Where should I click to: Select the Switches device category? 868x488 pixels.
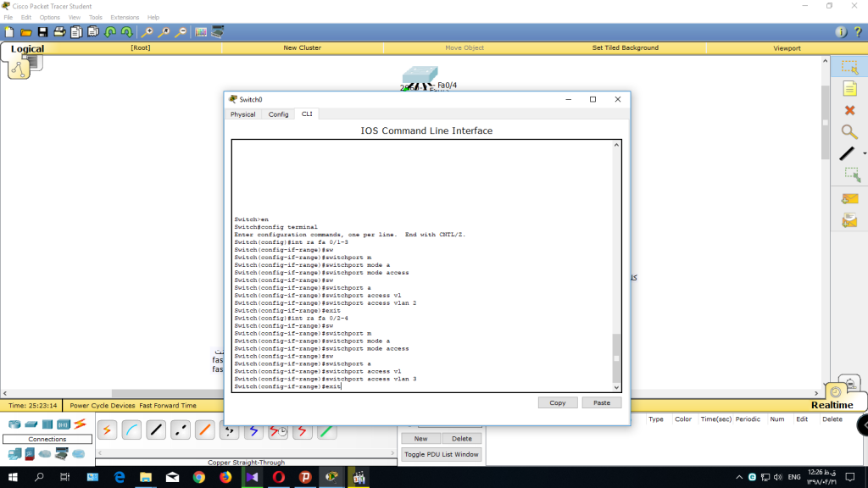[31, 424]
